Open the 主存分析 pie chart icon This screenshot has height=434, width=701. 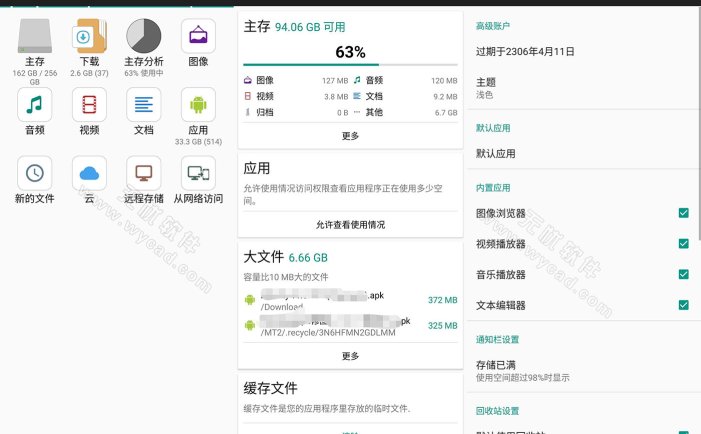tap(144, 36)
